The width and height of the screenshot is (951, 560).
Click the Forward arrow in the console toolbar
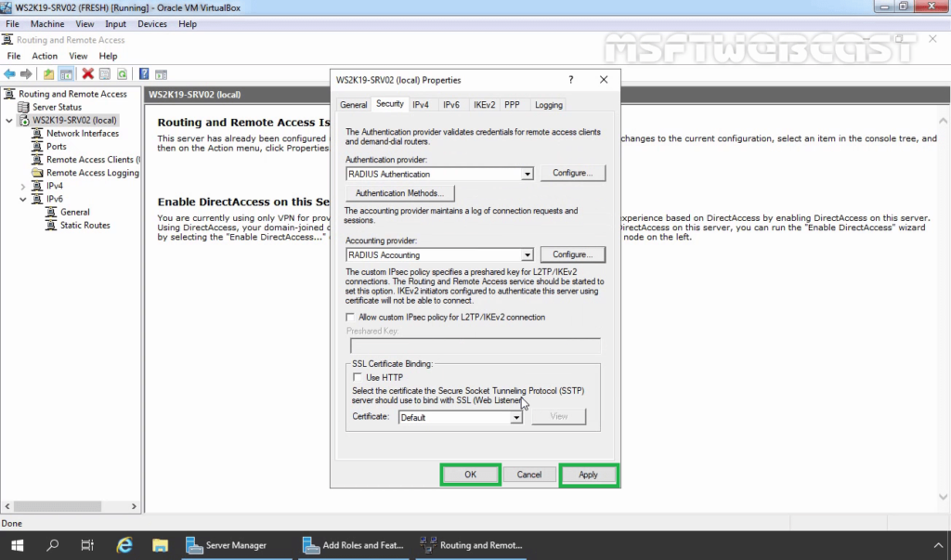click(26, 74)
